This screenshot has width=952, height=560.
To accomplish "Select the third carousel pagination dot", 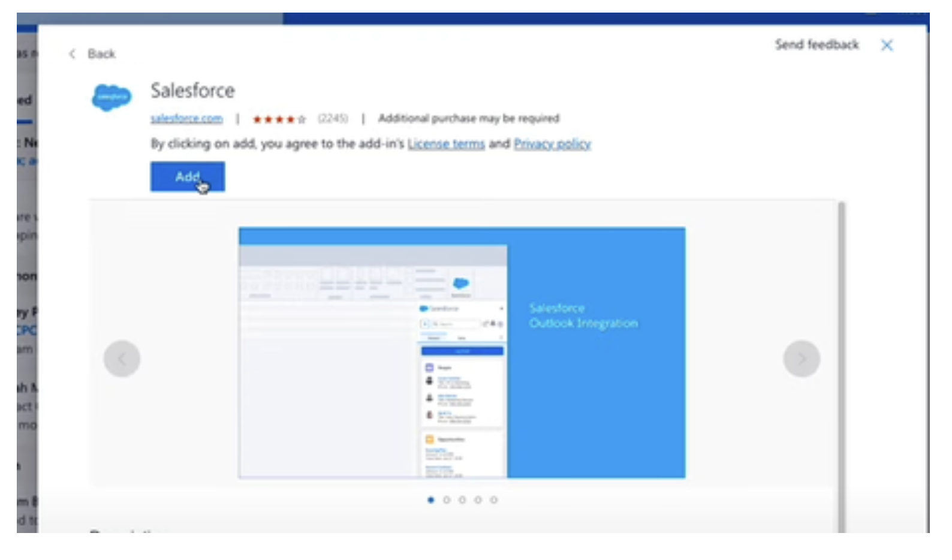I will pos(462,500).
